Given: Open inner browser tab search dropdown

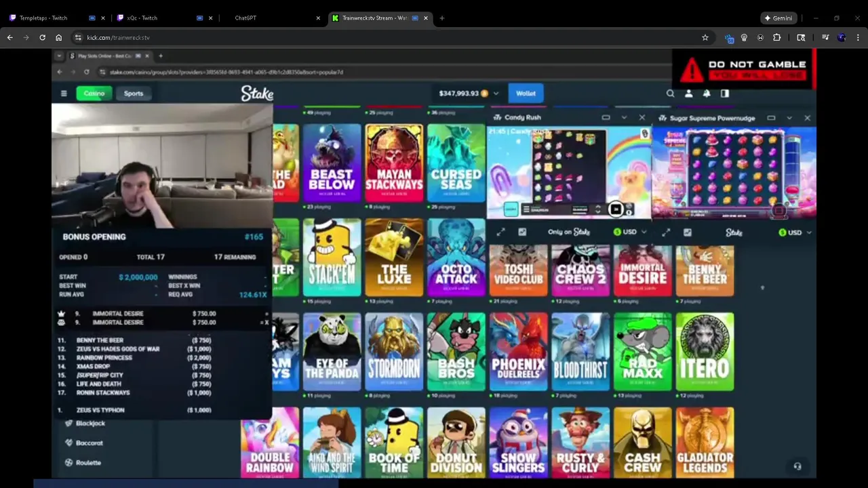Looking at the screenshot, I should 59,56.
